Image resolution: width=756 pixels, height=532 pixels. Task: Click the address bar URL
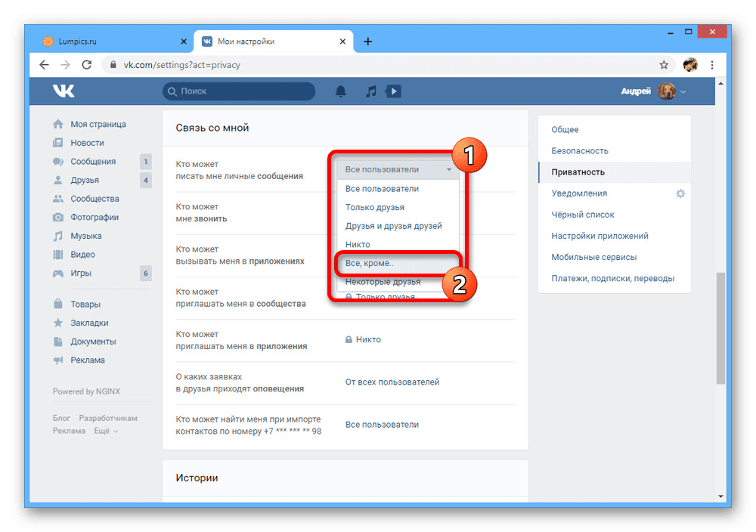181,65
